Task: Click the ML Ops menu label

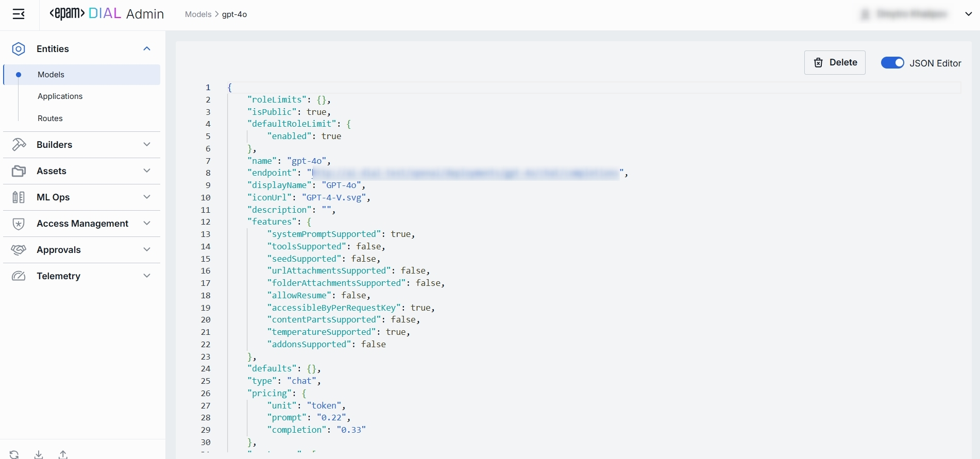Action: [53, 197]
